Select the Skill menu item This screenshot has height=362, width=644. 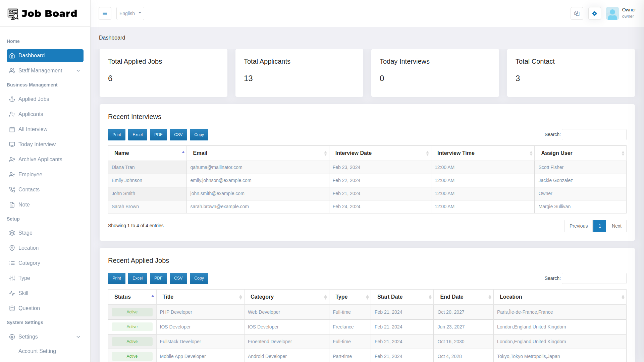pos(23,293)
